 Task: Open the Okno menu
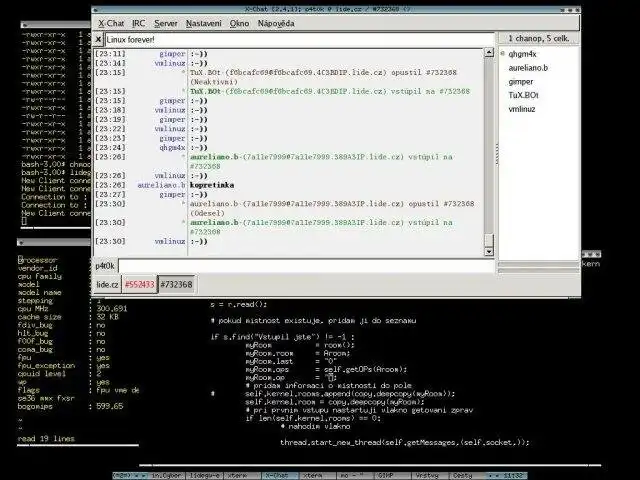[239, 24]
